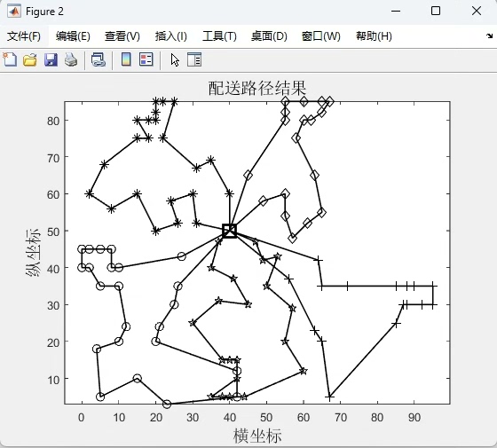Maximize the Figure 2 window
Screen dimensions: 497x448
436,11
